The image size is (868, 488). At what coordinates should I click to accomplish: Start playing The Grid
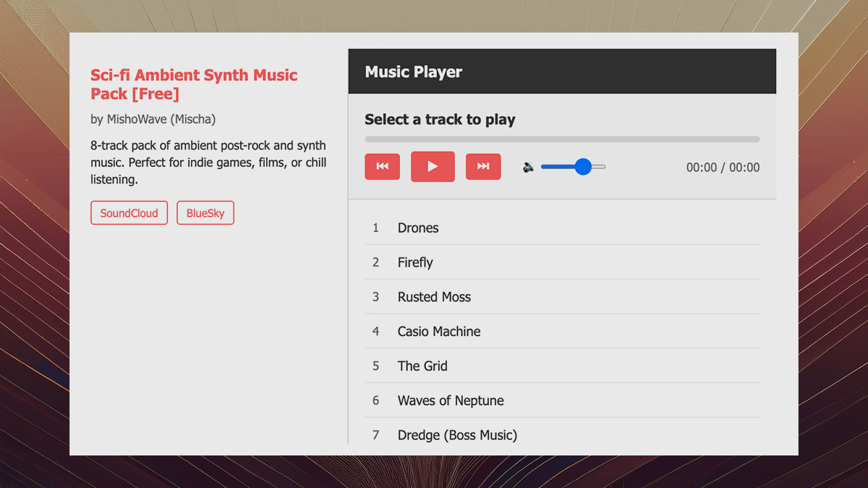click(x=422, y=366)
